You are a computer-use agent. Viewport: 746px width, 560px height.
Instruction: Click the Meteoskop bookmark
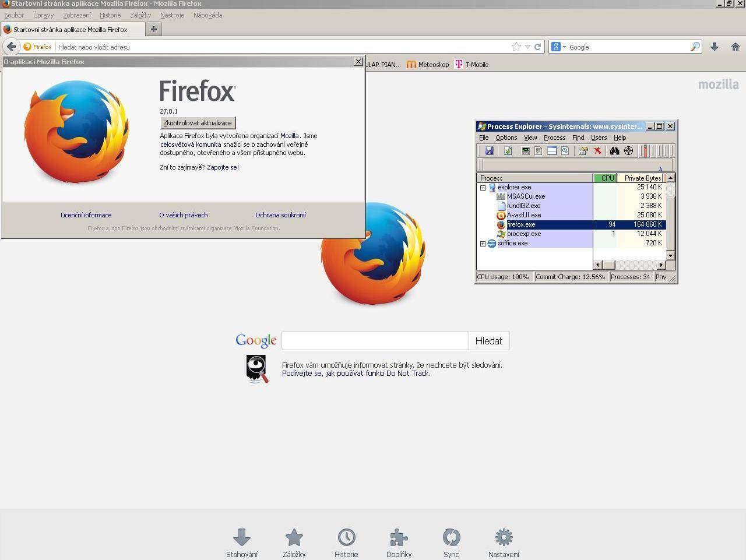click(x=428, y=65)
